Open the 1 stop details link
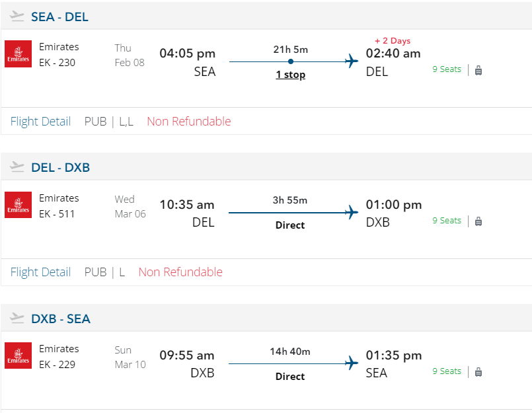 [290, 75]
